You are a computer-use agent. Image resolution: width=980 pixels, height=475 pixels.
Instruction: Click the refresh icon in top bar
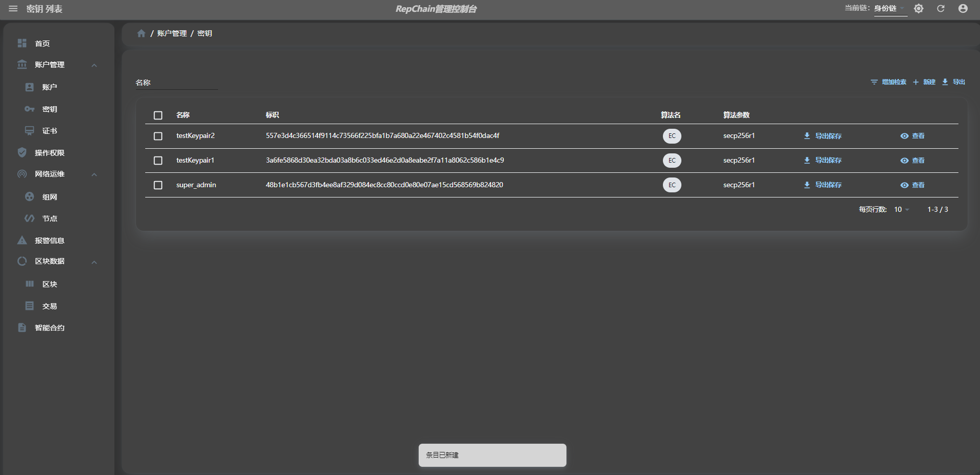coord(940,9)
